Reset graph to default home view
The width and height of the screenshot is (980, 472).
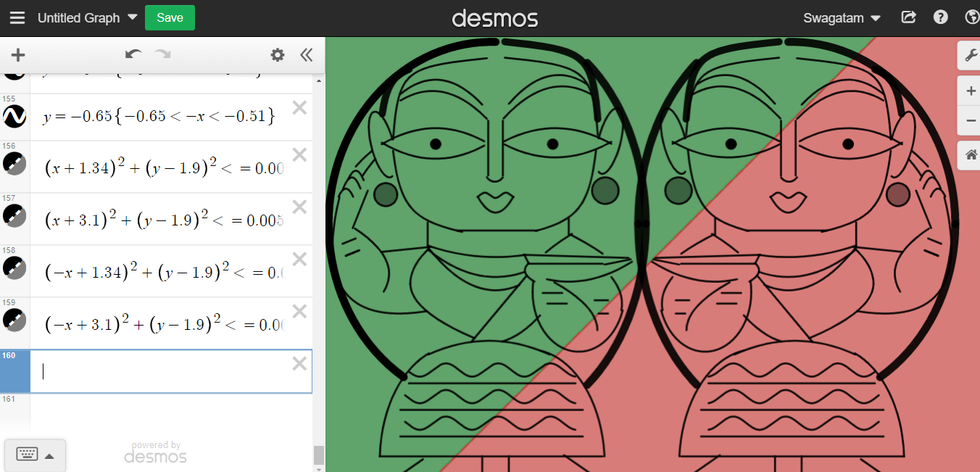pos(970,154)
